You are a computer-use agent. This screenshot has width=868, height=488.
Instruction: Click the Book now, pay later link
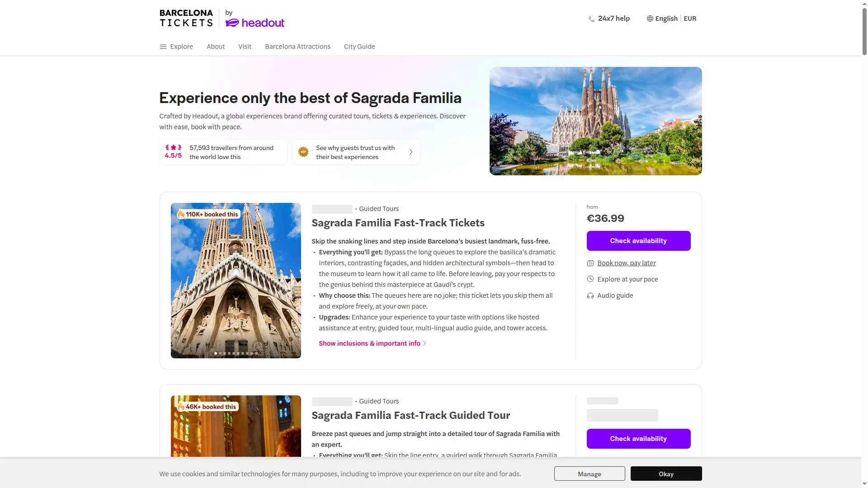627,263
